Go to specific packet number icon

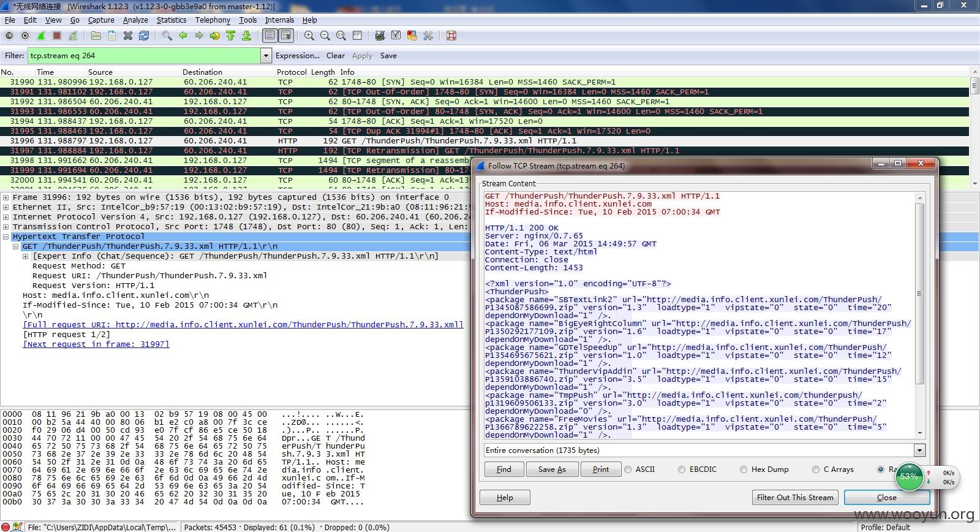(214, 36)
